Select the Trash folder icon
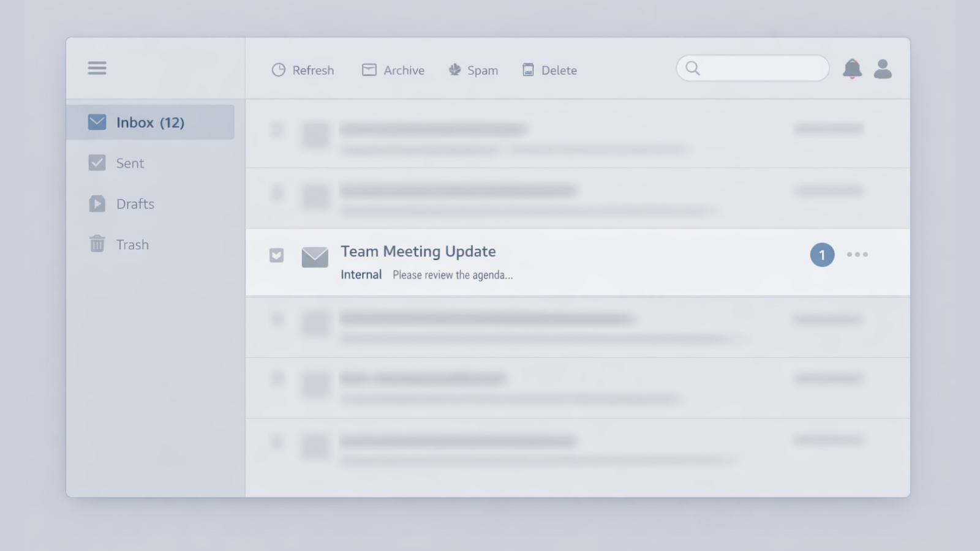Viewport: 980px width, 551px height. tap(97, 244)
